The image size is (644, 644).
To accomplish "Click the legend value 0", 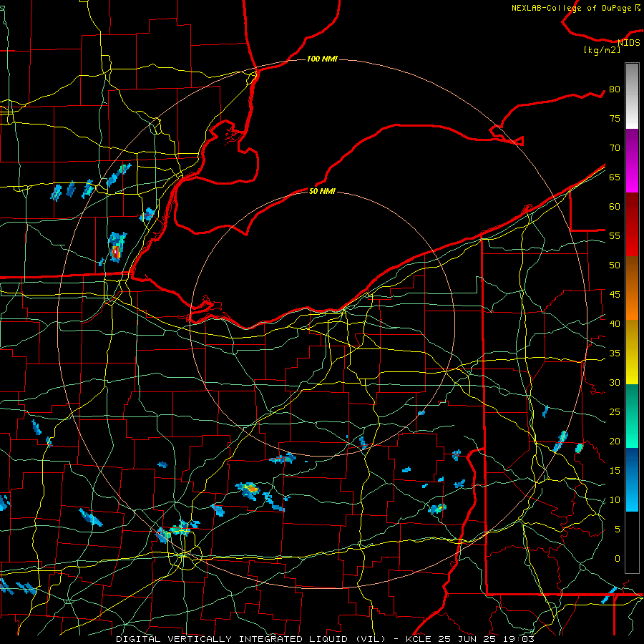I will point(618,559).
